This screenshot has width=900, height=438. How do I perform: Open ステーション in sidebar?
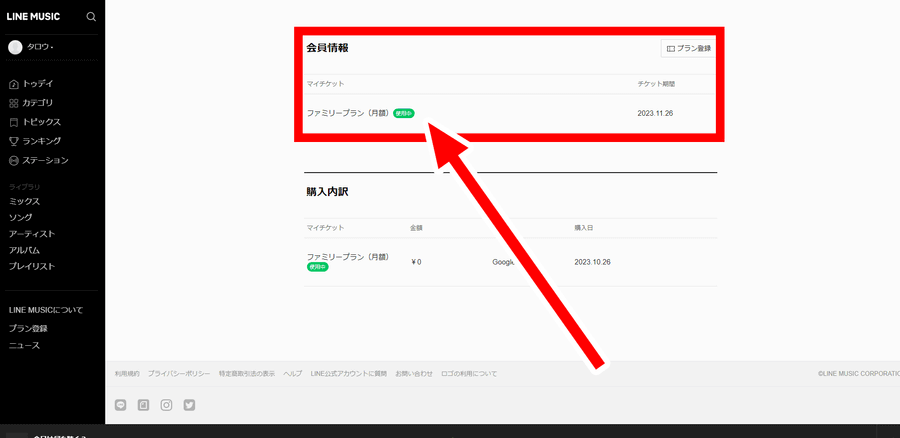(38, 160)
